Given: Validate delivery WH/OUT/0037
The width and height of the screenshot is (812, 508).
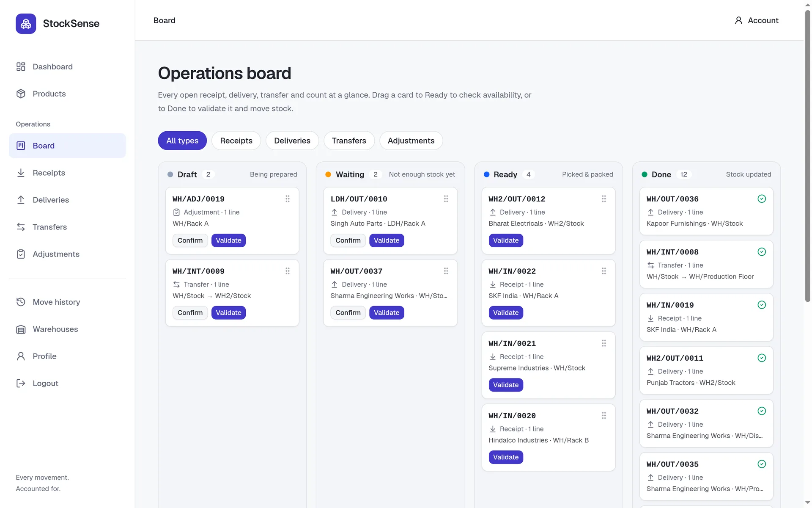Looking at the screenshot, I should point(387,313).
